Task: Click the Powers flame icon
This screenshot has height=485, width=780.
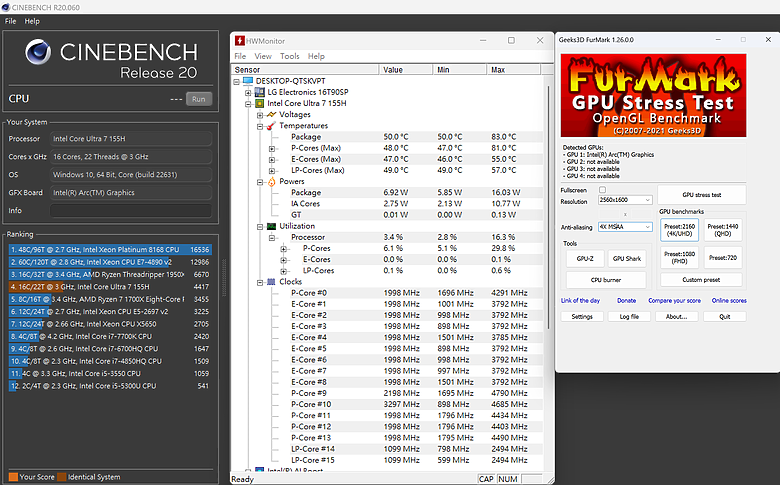Action: [271, 182]
